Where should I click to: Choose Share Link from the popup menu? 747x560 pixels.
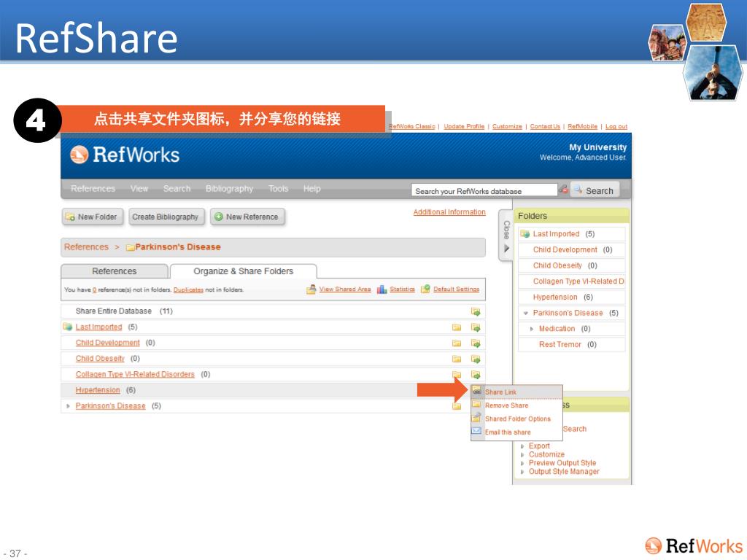[x=500, y=392]
